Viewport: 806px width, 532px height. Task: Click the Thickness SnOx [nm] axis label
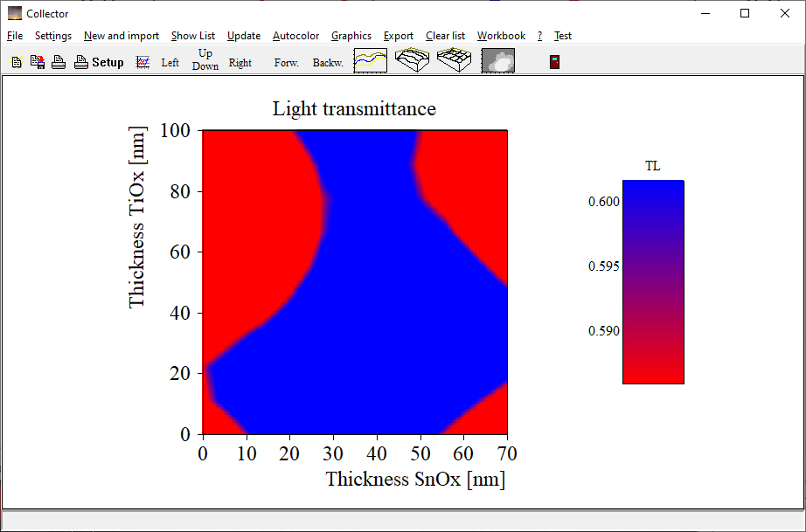tap(415, 479)
